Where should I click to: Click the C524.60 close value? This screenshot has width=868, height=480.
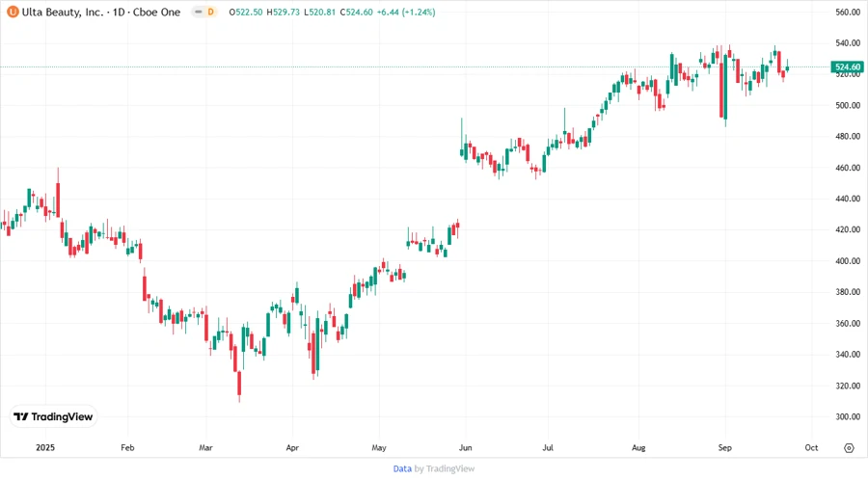356,12
